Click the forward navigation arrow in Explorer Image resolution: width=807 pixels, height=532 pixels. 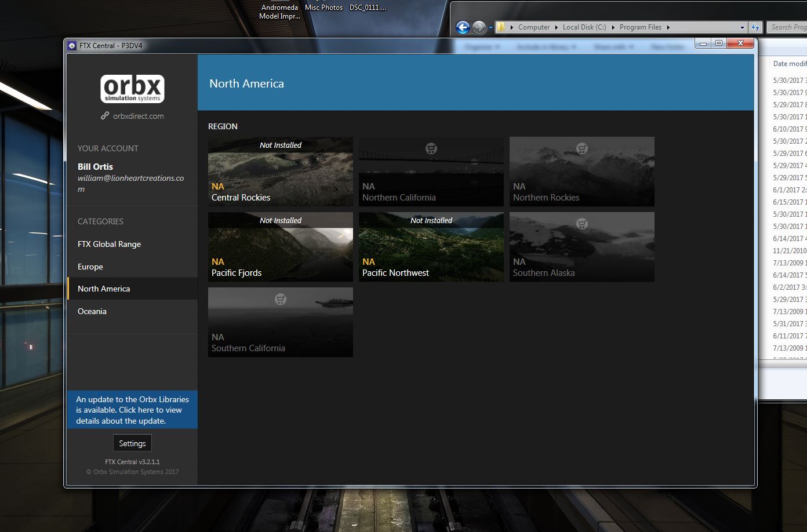479,27
